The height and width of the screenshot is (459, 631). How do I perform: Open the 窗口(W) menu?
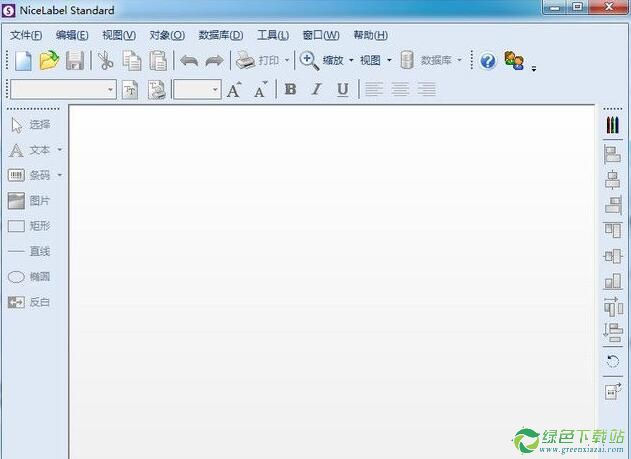click(321, 35)
